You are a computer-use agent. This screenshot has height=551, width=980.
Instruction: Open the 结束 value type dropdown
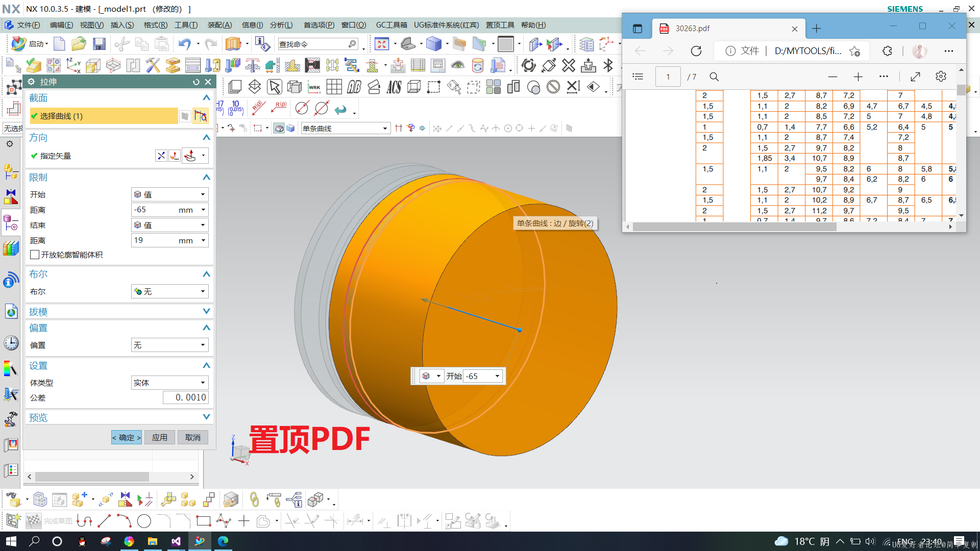pos(170,225)
